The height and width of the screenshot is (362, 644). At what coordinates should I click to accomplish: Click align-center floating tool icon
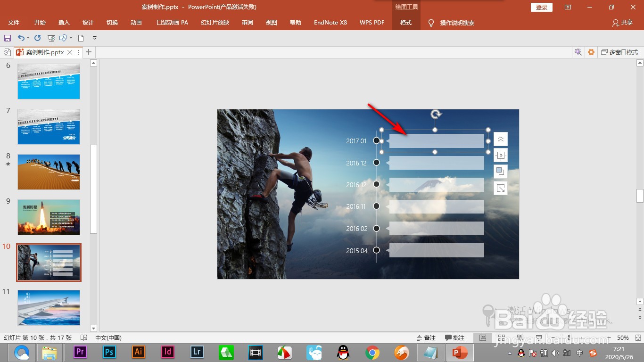point(501,155)
